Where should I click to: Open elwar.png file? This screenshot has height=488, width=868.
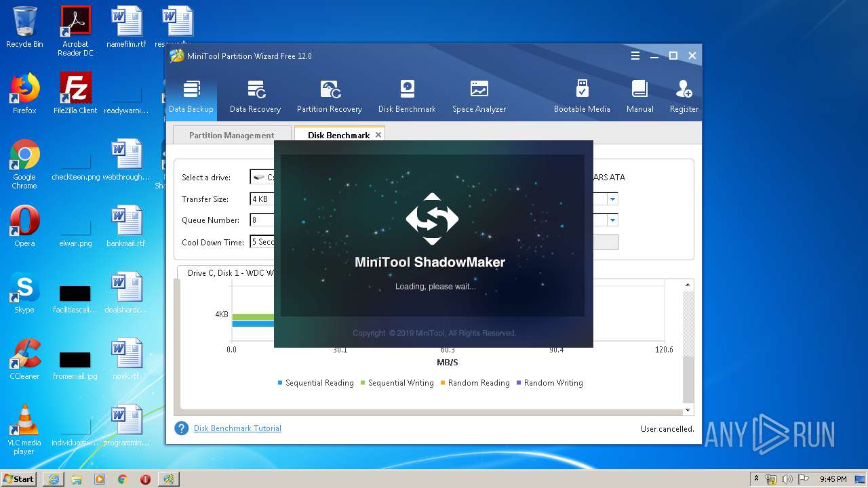[x=75, y=230]
